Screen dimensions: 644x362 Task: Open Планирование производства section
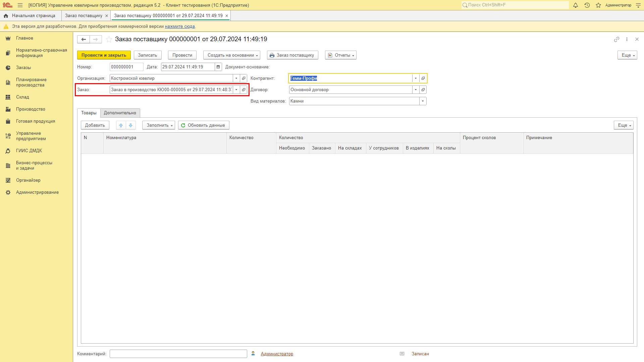pos(31,82)
